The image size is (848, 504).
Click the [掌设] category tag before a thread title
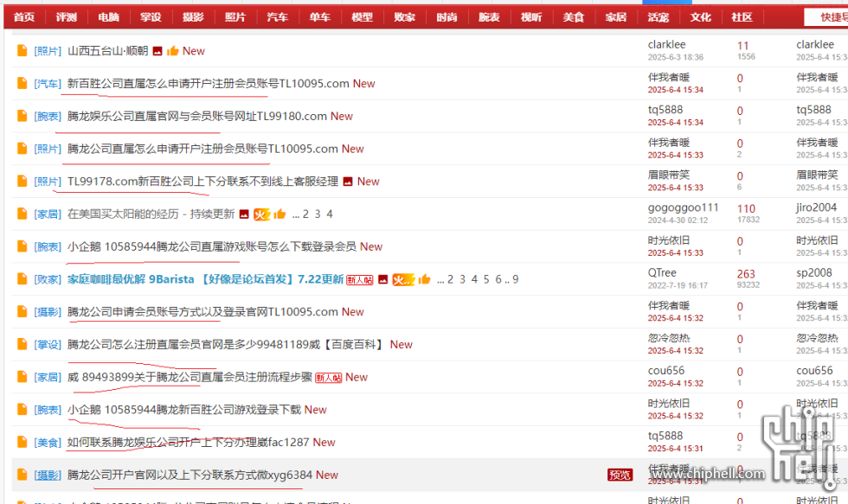click(x=48, y=345)
